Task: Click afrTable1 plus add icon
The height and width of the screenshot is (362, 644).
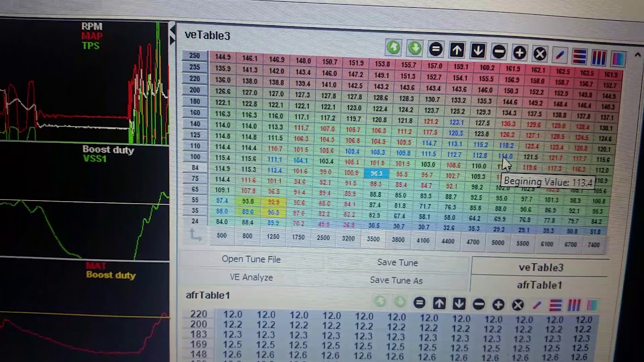Action: point(498,305)
